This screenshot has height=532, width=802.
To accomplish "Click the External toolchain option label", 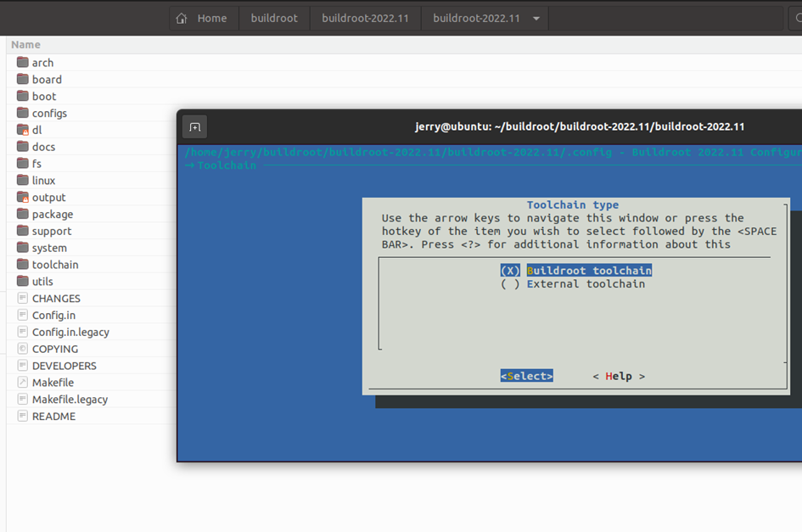I will pos(586,284).
